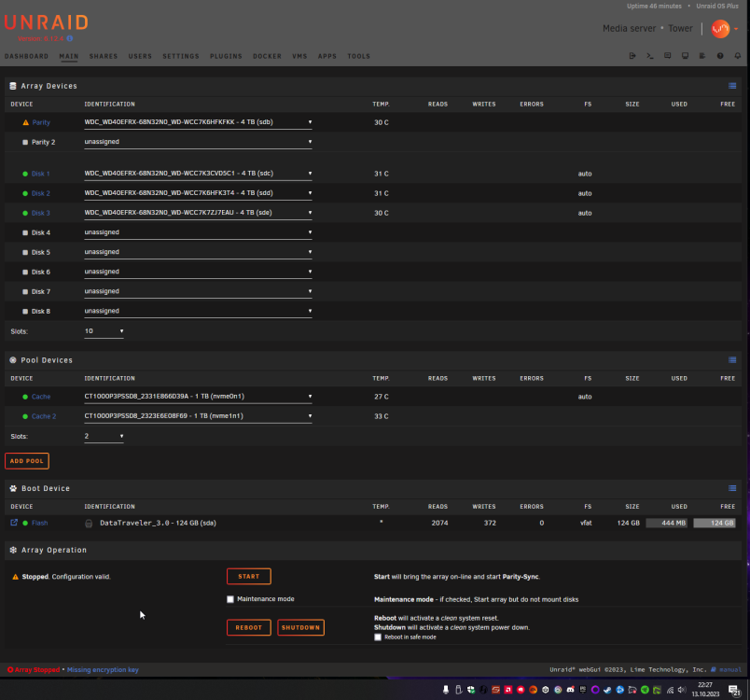Click the Start array button

click(249, 577)
